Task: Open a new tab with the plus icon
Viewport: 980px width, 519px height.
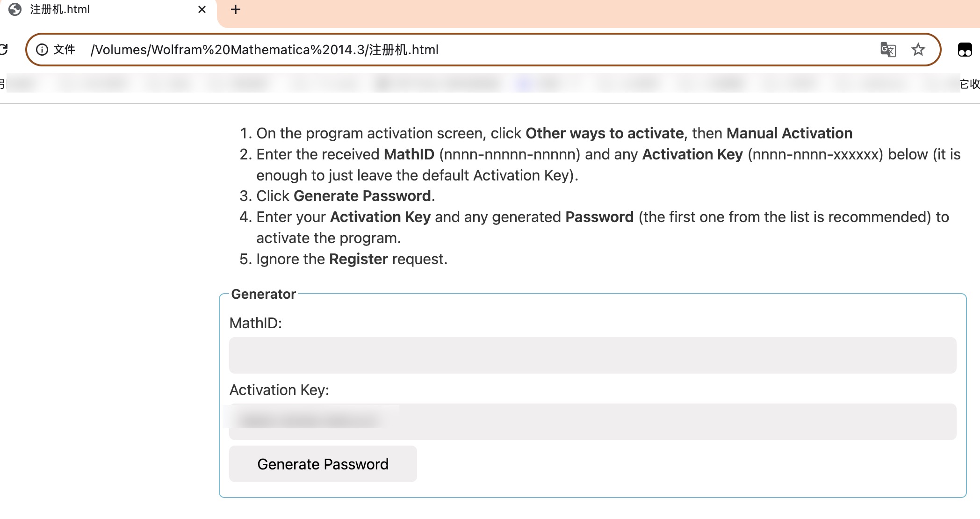Action: click(236, 9)
